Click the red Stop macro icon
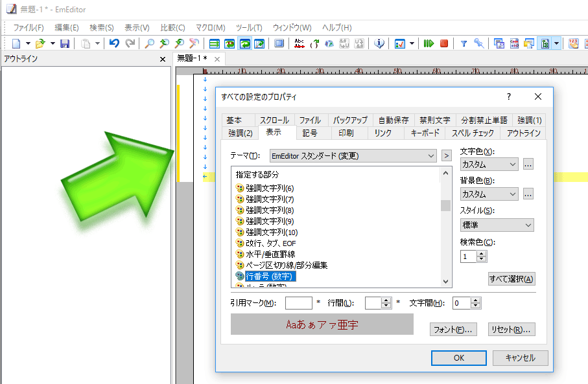The height and width of the screenshot is (384, 588). [444, 43]
